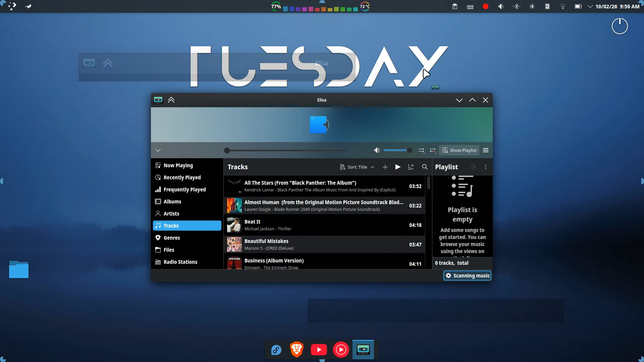Click the Tracks view display options icon

pyautogui.click(x=411, y=167)
